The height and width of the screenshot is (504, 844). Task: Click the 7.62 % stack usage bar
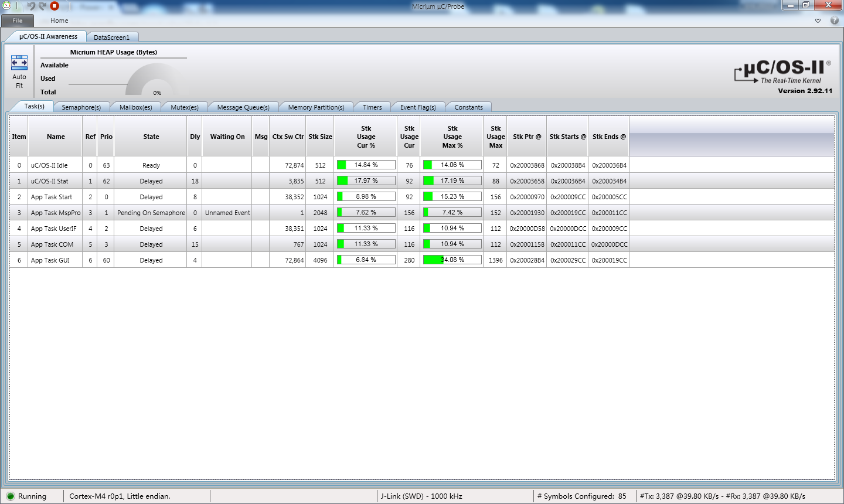[366, 212]
